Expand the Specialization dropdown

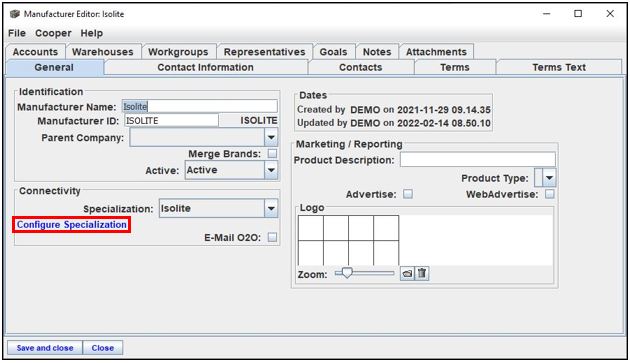[271, 208]
